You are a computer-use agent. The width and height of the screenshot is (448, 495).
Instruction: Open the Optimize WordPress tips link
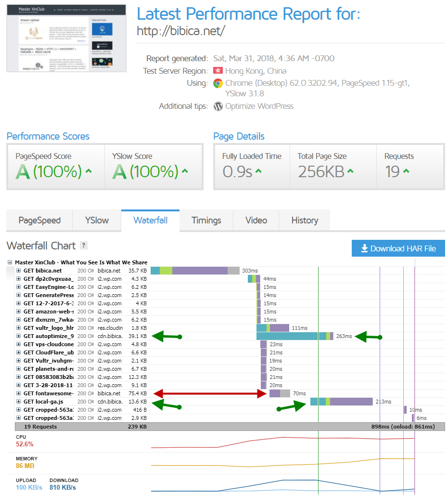pos(259,106)
